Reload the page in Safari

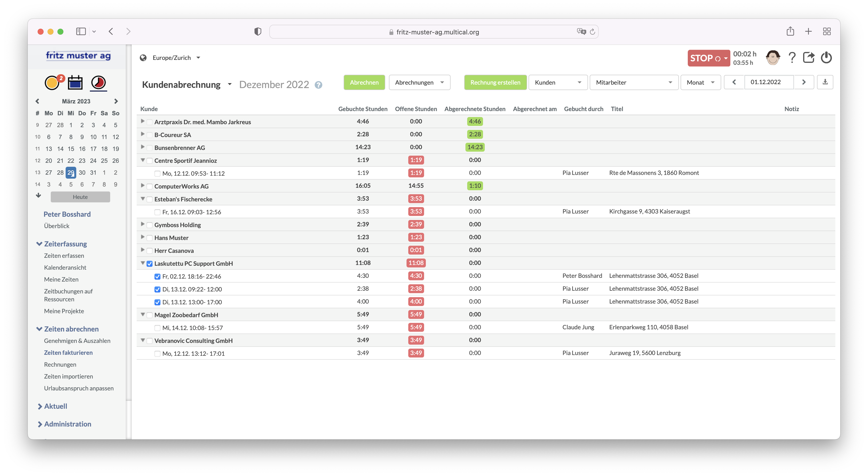(x=592, y=32)
